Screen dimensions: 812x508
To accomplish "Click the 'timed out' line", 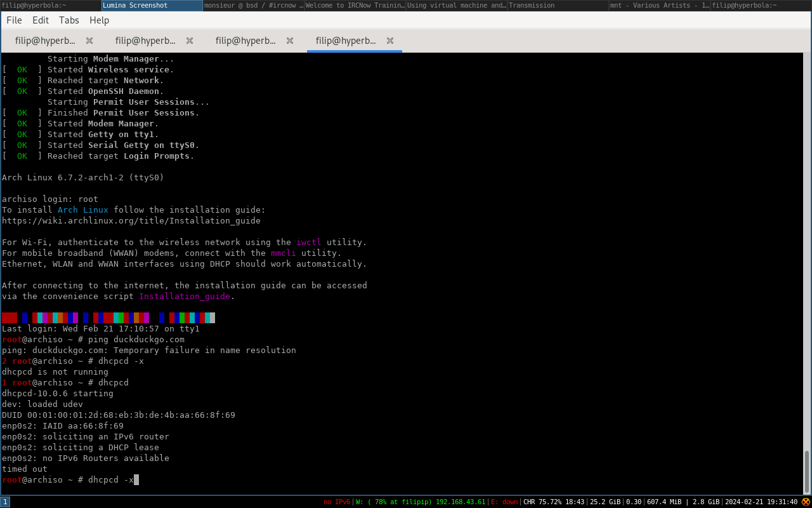I will tap(25, 469).
